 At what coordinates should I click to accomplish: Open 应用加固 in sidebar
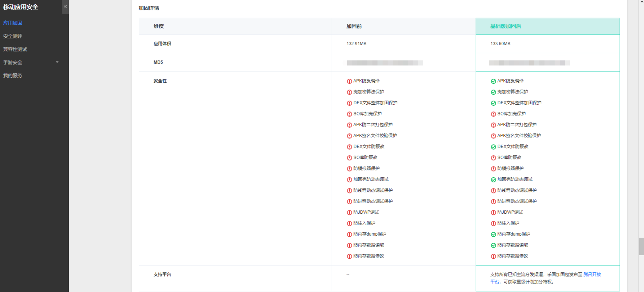point(13,23)
